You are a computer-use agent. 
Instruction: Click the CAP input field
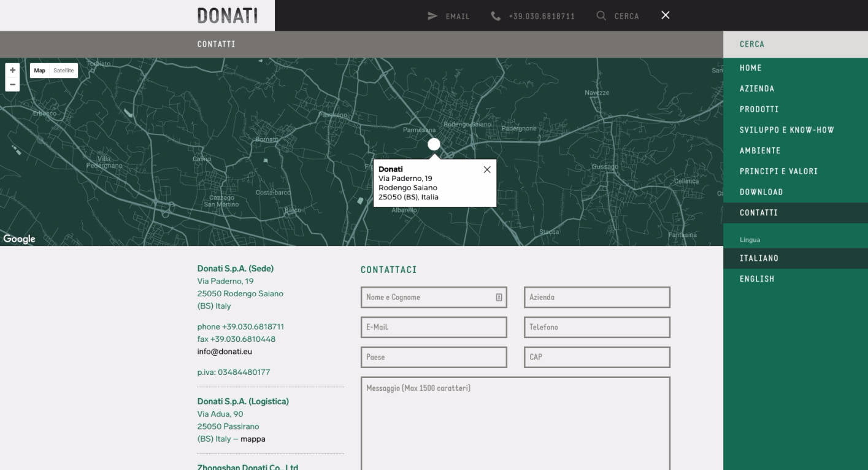pos(597,357)
